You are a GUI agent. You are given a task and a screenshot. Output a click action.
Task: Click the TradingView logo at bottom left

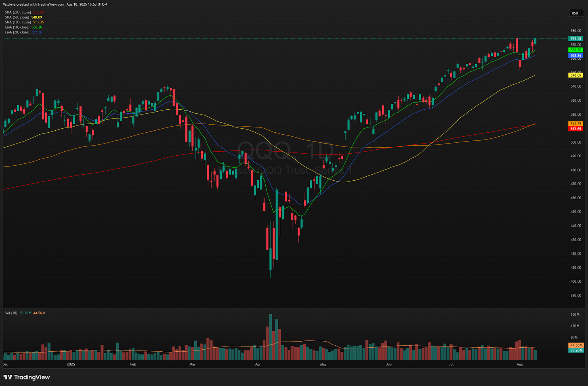click(27, 377)
